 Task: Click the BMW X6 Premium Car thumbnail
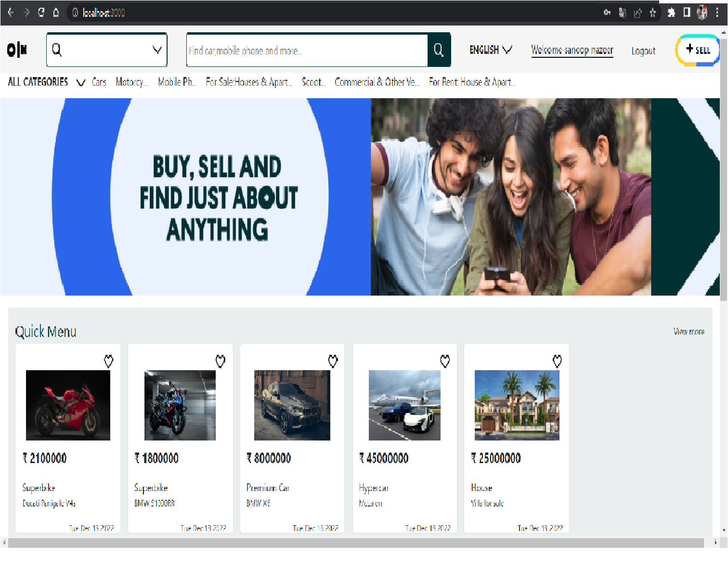292,405
